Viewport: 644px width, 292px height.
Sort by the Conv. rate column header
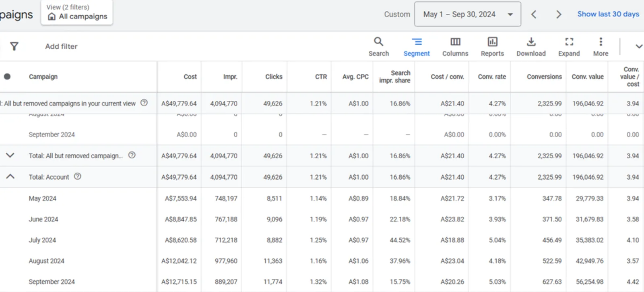(x=492, y=77)
